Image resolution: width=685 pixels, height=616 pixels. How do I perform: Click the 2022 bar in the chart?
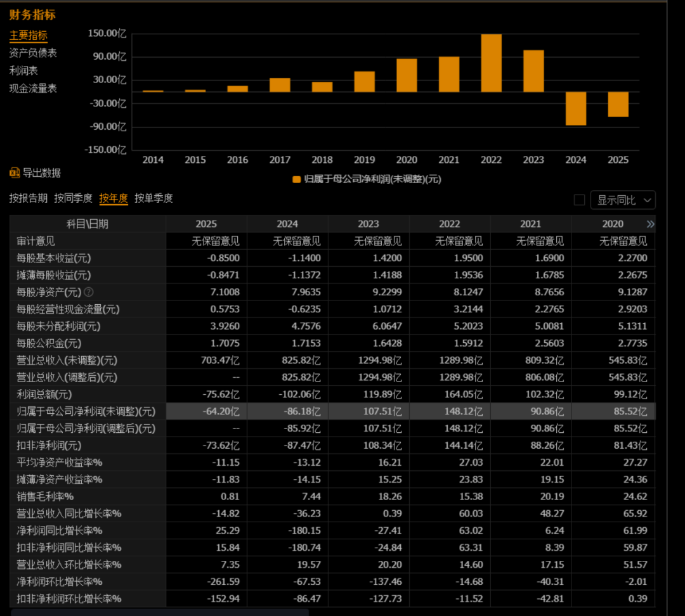[x=491, y=63]
